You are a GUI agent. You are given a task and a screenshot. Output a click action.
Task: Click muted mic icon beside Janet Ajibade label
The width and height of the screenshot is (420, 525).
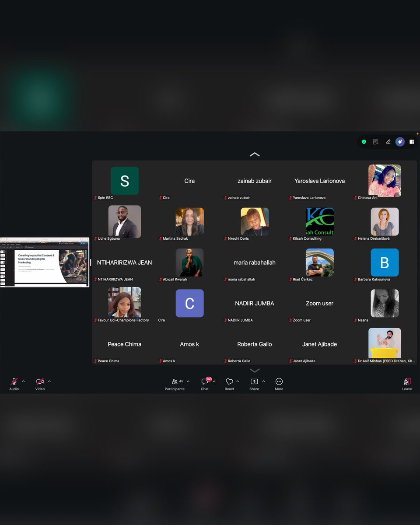coord(290,361)
